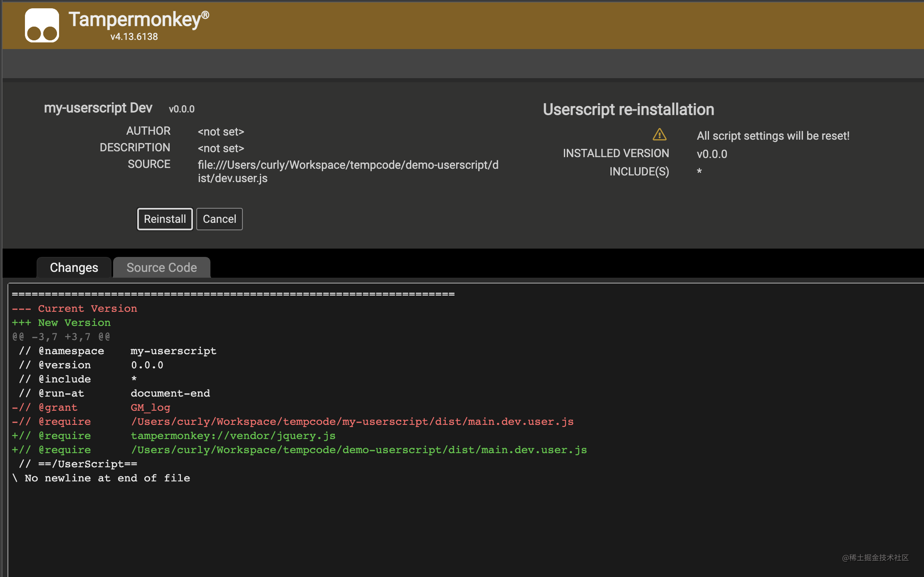The width and height of the screenshot is (924, 577).
Task: Click the Tampermonkey logo icon
Action: pyautogui.click(x=42, y=25)
